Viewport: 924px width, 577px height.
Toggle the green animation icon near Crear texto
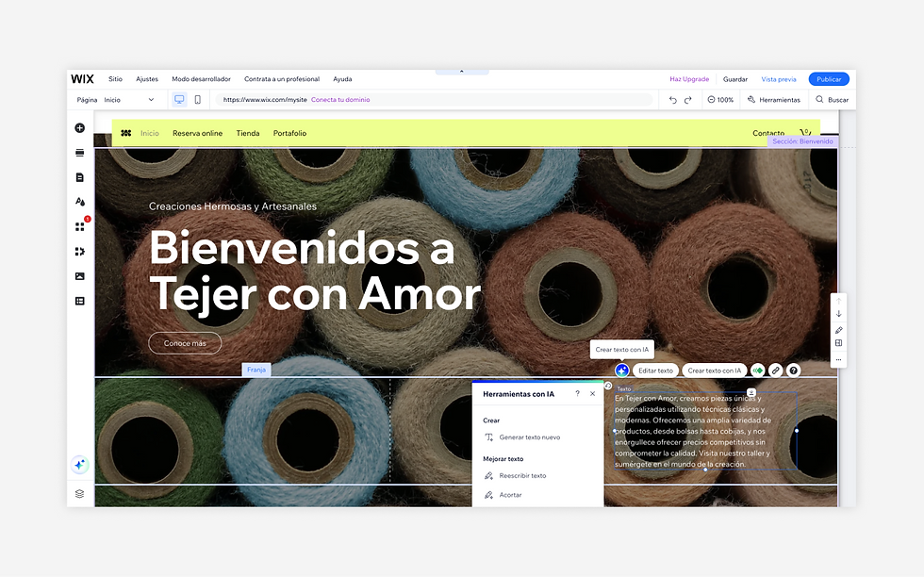tap(757, 370)
